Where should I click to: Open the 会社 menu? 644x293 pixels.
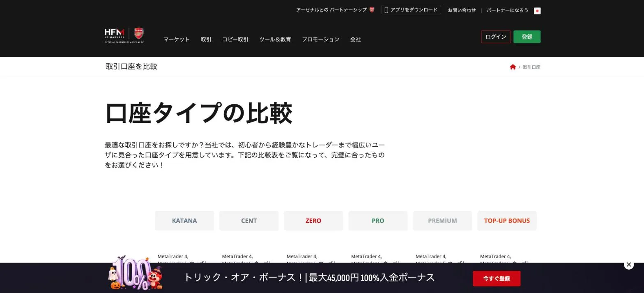[x=355, y=39]
